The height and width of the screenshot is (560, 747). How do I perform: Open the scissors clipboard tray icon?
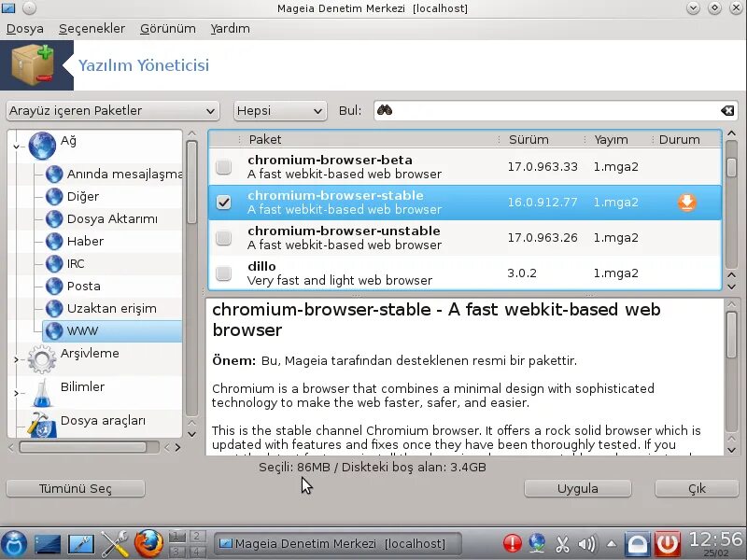562,544
